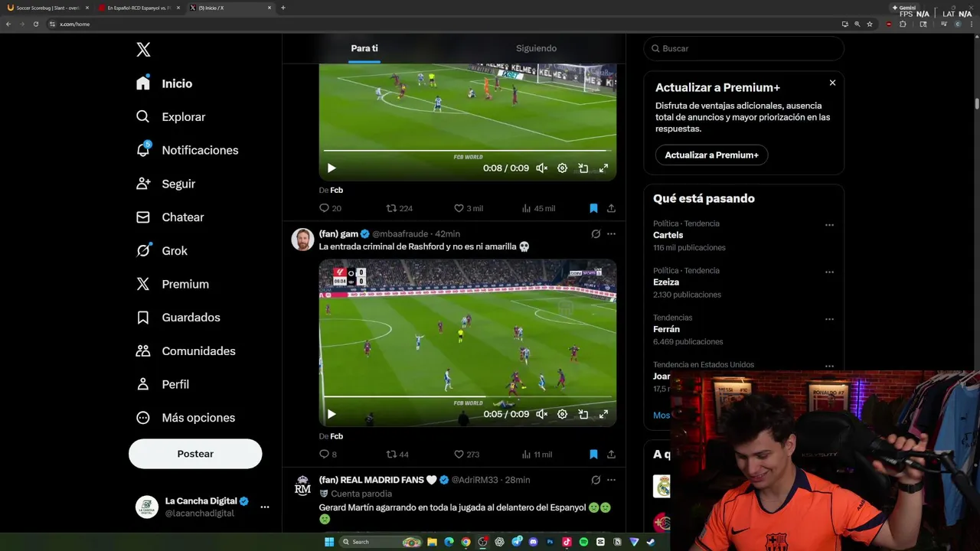Seek the first video's progress bar

coord(467,151)
